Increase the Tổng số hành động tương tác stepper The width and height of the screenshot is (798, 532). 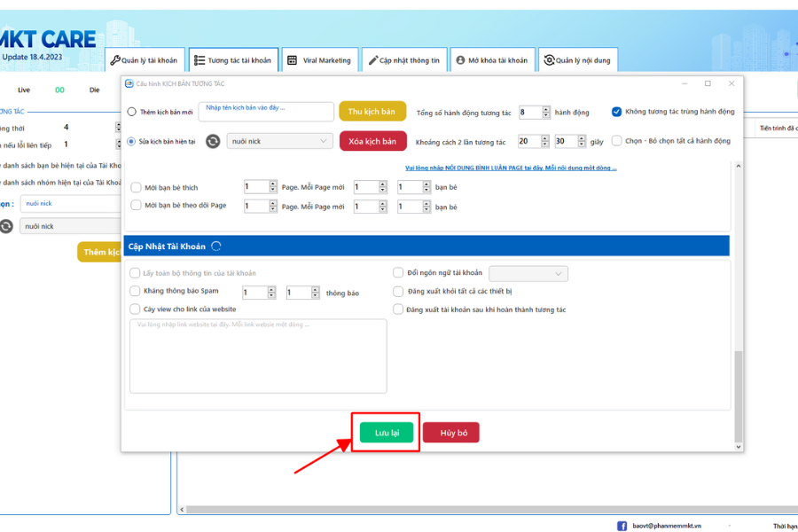coord(546,109)
